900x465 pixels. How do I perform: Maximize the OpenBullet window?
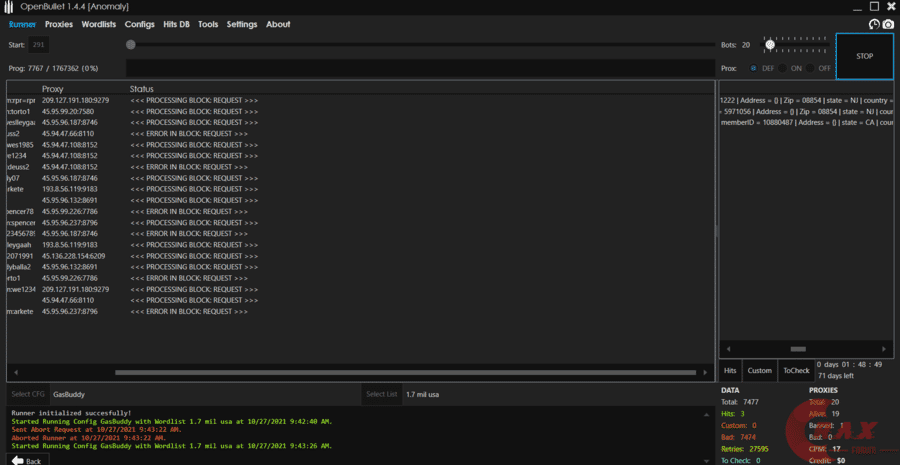873,6
